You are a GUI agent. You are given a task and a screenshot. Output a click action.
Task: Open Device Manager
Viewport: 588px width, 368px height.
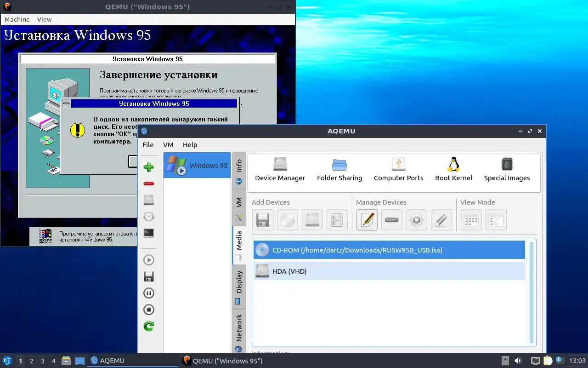click(280, 169)
